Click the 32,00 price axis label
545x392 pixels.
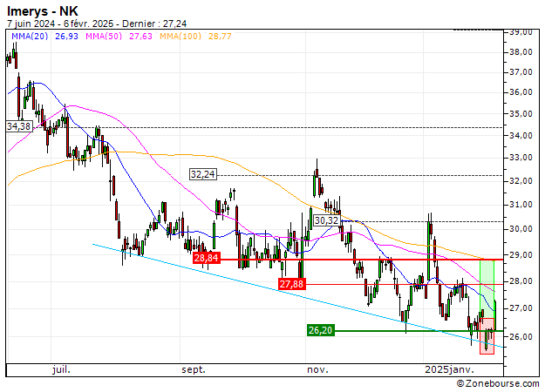click(x=521, y=181)
